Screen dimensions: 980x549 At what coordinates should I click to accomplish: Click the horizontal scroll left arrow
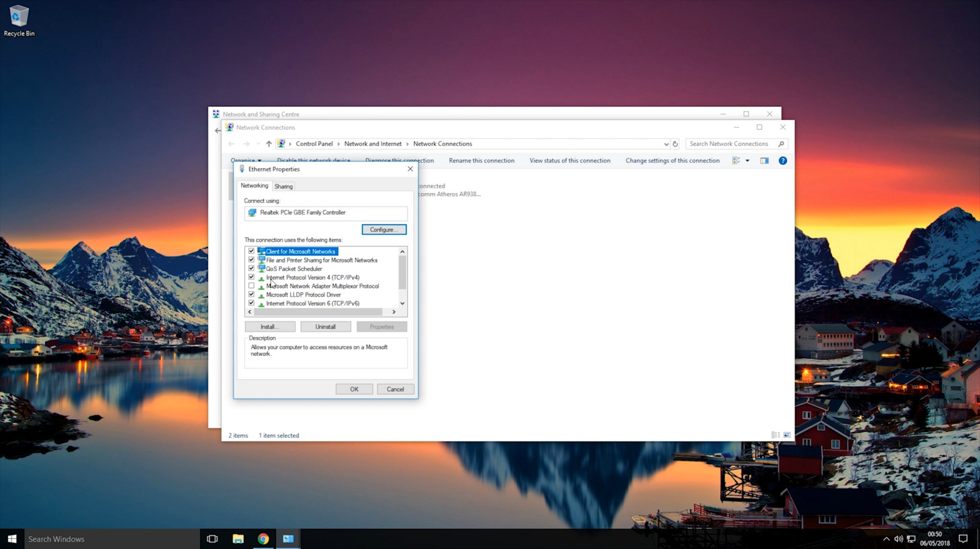click(x=250, y=312)
